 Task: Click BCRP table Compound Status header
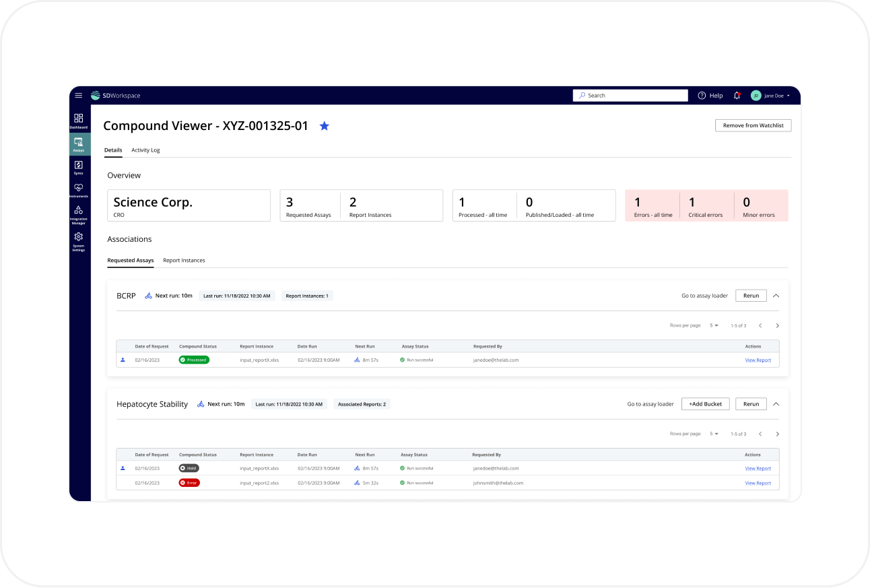198,346
